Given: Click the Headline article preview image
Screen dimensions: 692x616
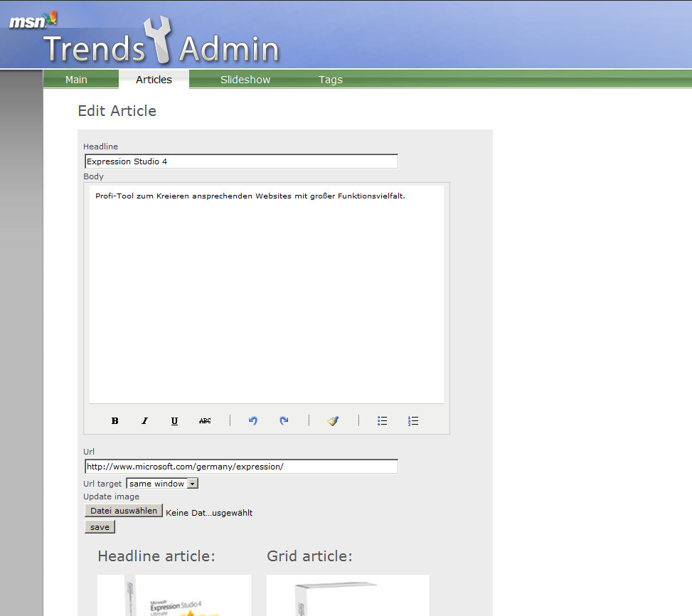Looking at the screenshot, I should (174, 595).
